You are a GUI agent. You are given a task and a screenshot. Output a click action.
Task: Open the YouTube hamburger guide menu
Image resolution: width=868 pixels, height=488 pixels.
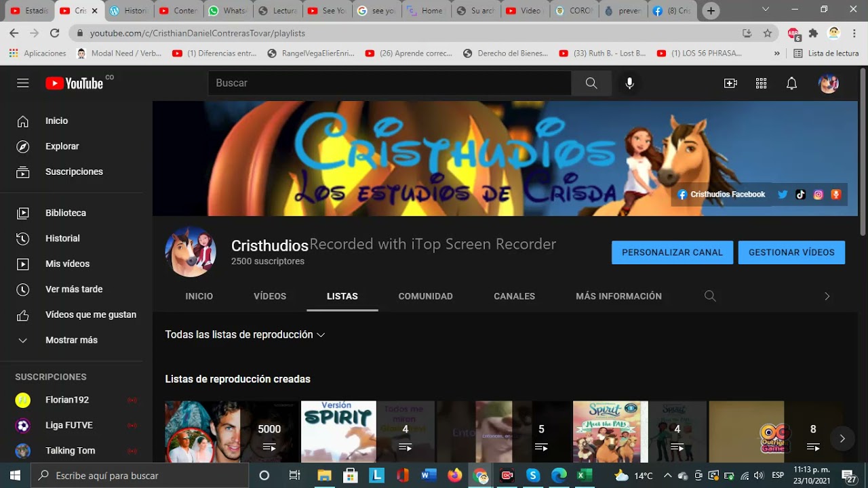click(x=23, y=83)
